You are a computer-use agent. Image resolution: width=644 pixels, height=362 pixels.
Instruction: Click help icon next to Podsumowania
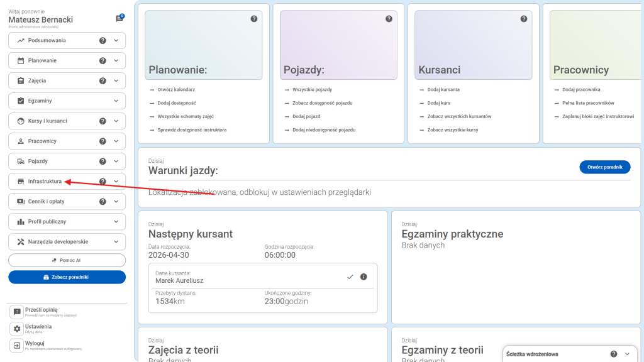(x=103, y=41)
